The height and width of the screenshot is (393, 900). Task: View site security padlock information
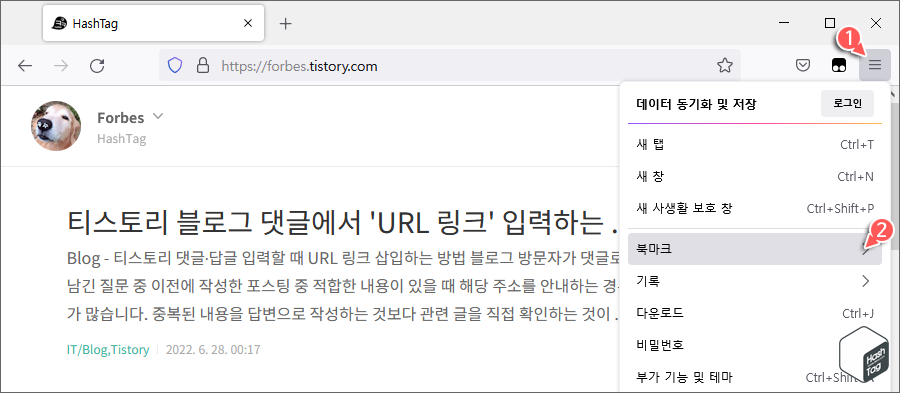[x=203, y=65]
